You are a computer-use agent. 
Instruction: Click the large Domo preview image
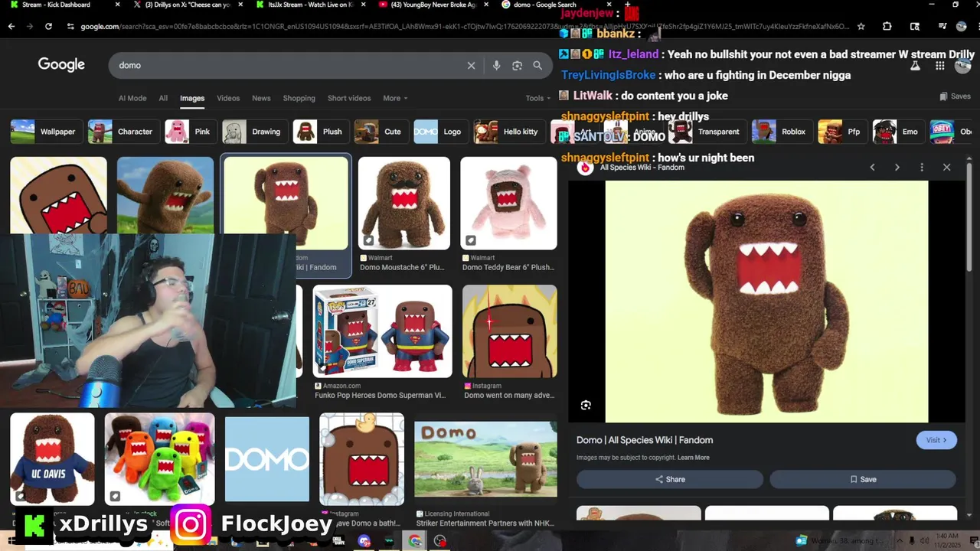point(766,302)
